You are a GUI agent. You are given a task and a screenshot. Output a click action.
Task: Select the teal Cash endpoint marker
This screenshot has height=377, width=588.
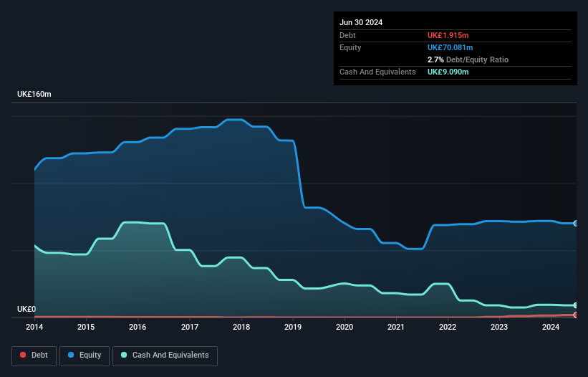click(576, 305)
